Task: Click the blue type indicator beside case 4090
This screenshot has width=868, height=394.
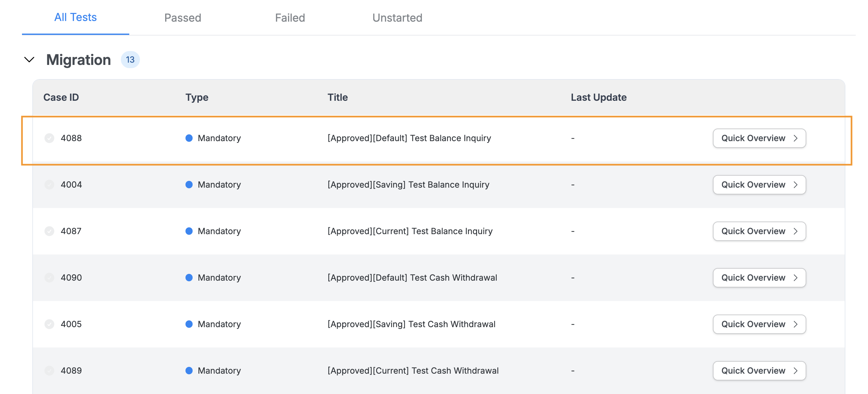Action: [190, 277]
